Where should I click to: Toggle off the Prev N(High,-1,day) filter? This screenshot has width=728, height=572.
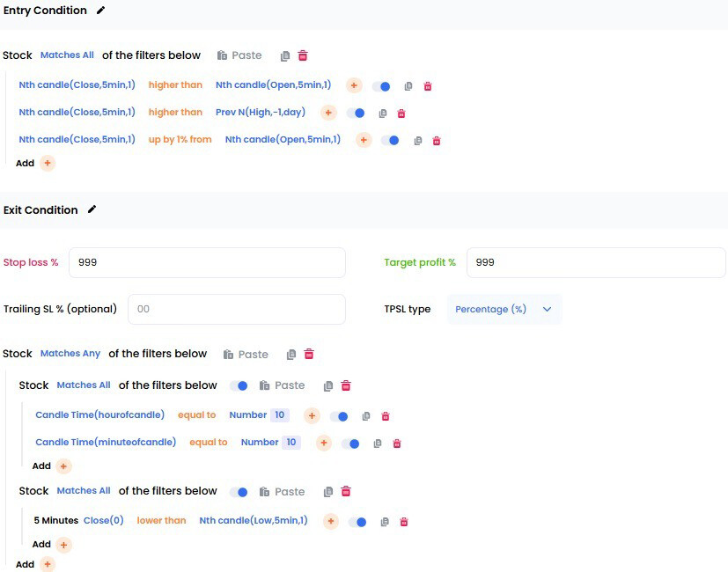[356, 113]
